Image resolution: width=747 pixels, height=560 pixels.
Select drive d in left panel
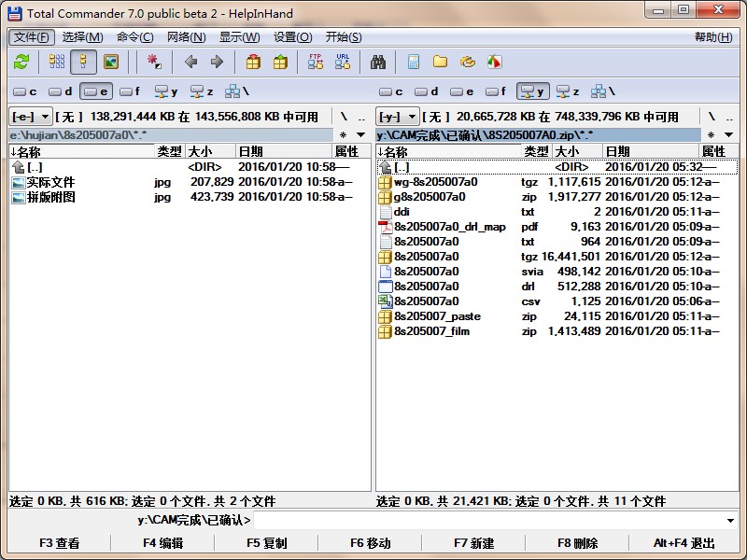click(61, 91)
